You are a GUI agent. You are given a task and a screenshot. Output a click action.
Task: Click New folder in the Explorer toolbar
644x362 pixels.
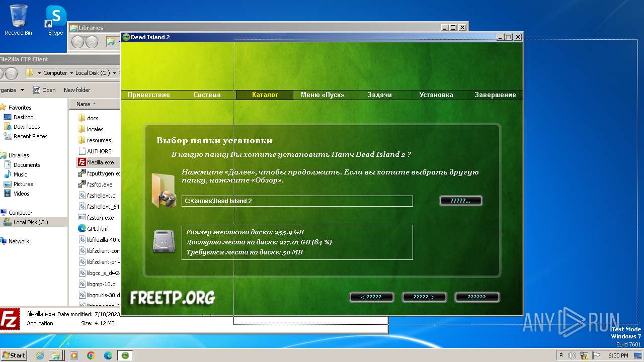coord(77,90)
